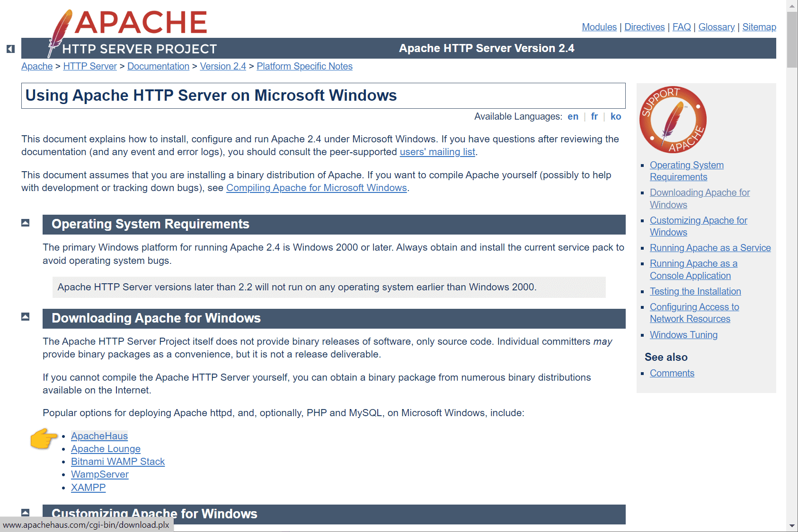The height and width of the screenshot is (532, 798).
Task: Go to HTTP Server breadcrumb link
Action: click(x=90, y=66)
